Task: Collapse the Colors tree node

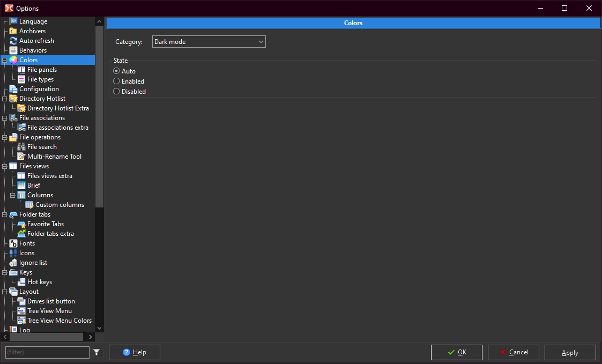Action: point(5,60)
